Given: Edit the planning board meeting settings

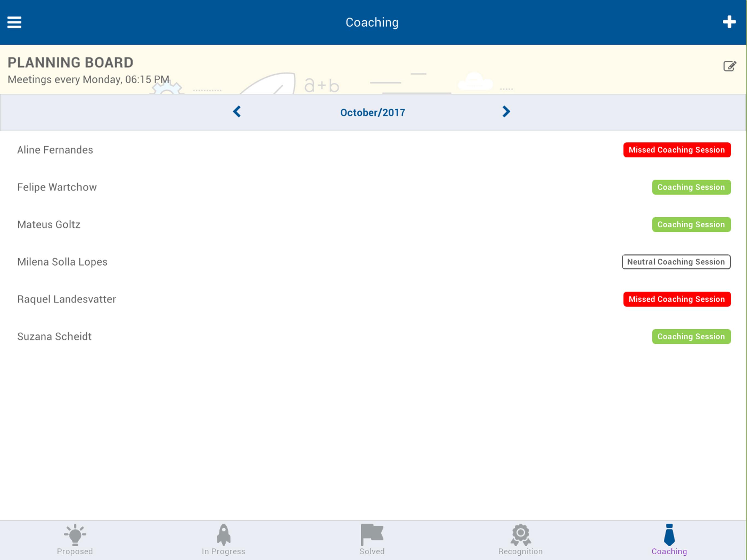Looking at the screenshot, I should [730, 66].
